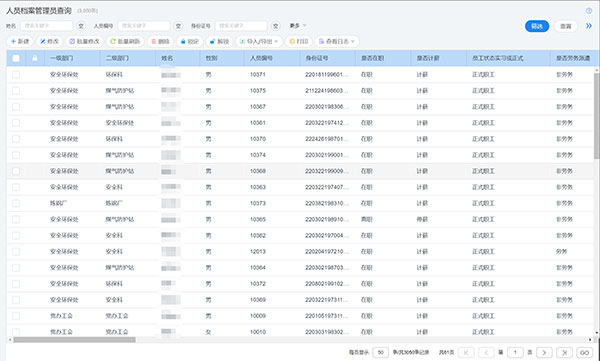Check the row checkbox for employee 10371
600x361 pixels.
pos(16,75)
